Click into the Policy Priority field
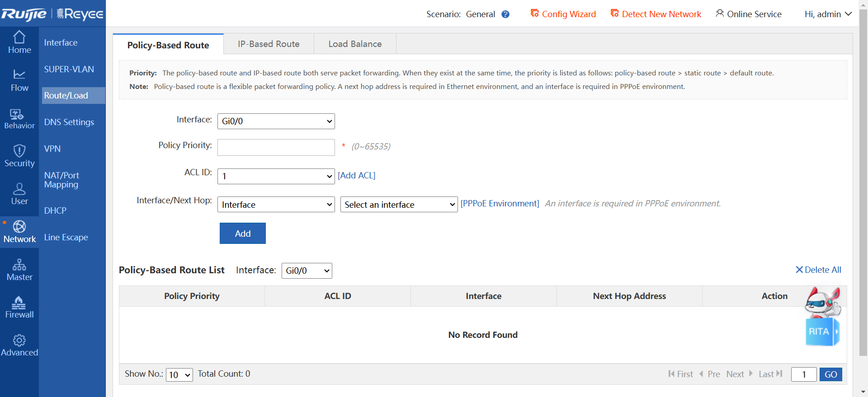This screenshot has width=868, height=397. pos(276,147)
